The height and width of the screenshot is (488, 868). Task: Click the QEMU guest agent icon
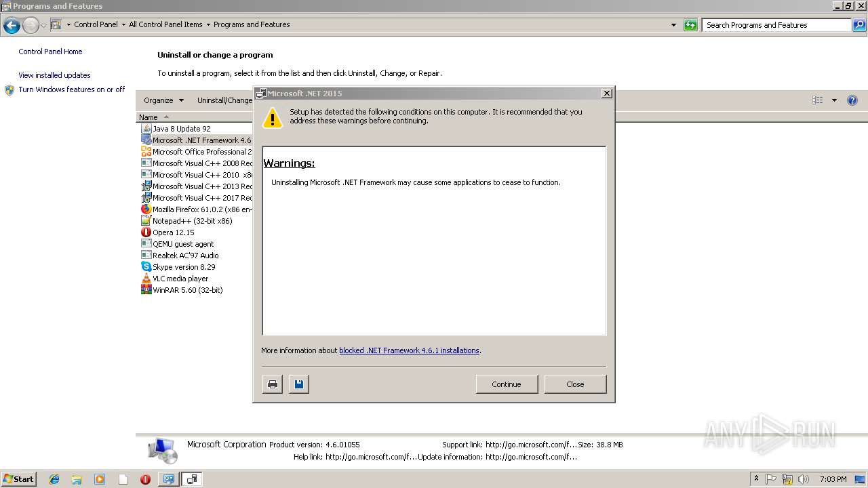coord(146,243)
